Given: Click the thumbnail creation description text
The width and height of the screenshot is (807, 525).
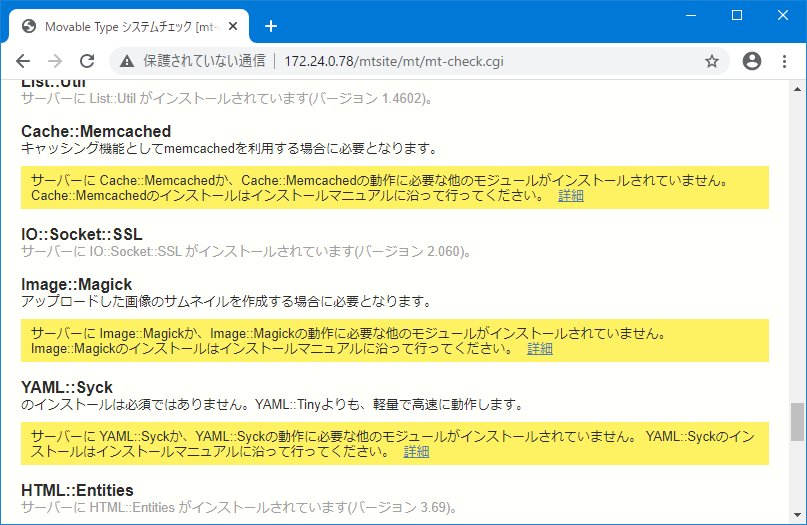Looking at the screenshot, I should 226,302.
